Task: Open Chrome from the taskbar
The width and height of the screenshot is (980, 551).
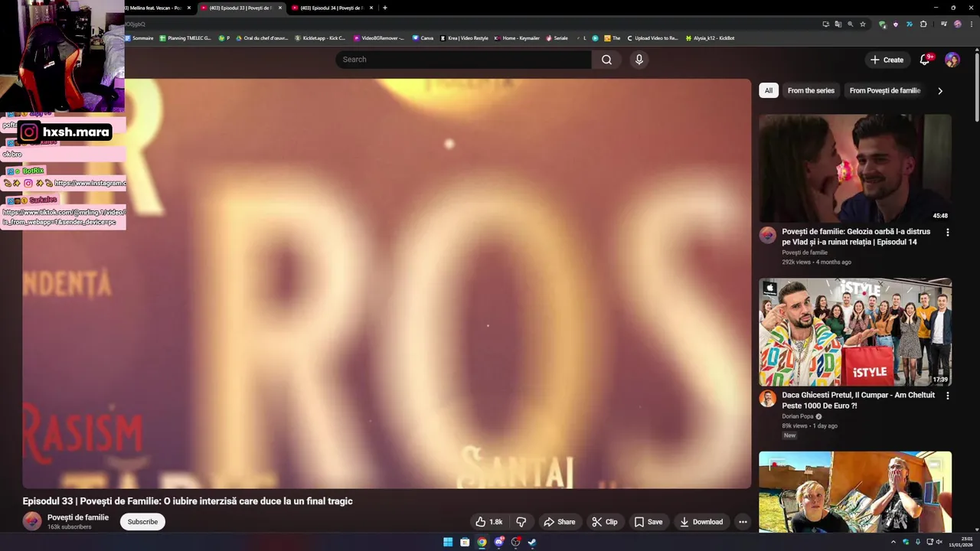Action: point(482,543)
